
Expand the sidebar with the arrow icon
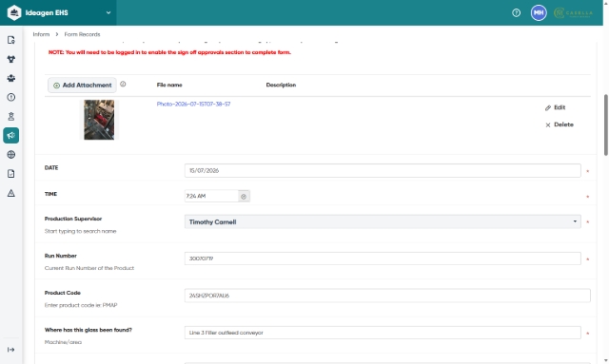click(x=10, y=350)
